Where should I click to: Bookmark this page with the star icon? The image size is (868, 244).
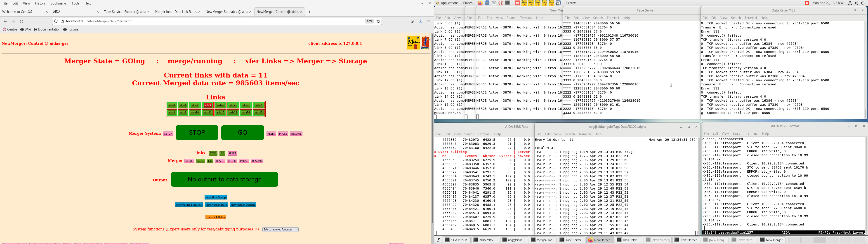point(378,21)
